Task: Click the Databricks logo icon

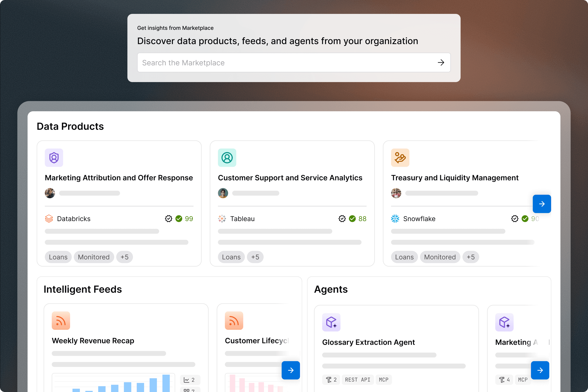Action: point(49,219)
